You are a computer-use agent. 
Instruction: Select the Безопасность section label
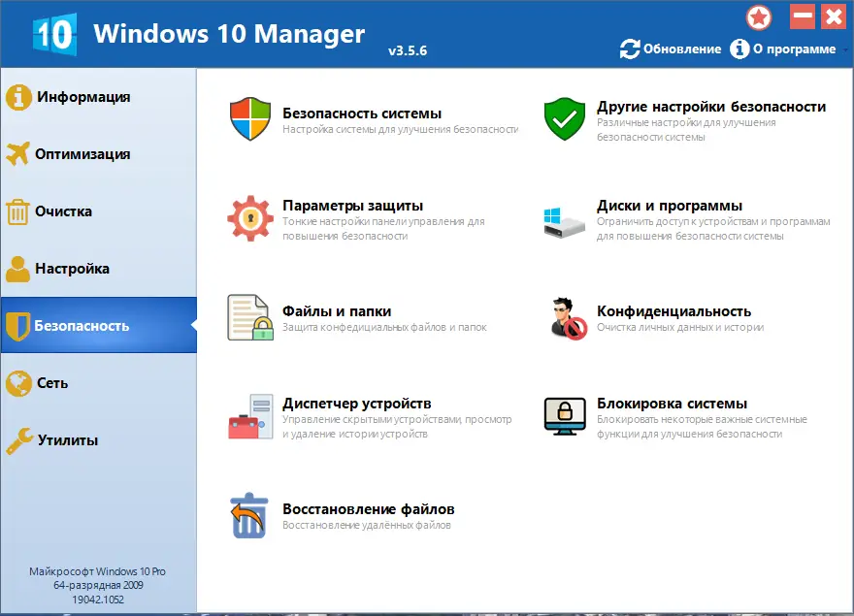click(x=82, y=326)
